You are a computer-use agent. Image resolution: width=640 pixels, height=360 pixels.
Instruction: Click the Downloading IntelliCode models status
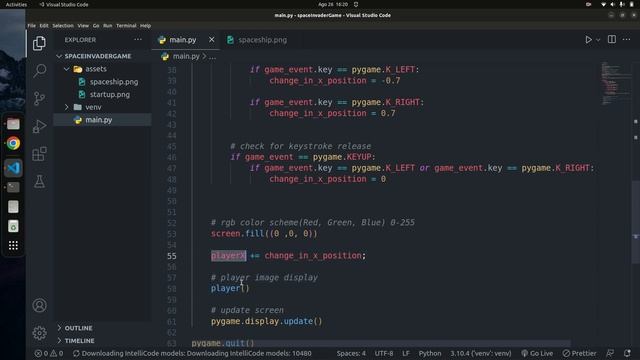192,353
